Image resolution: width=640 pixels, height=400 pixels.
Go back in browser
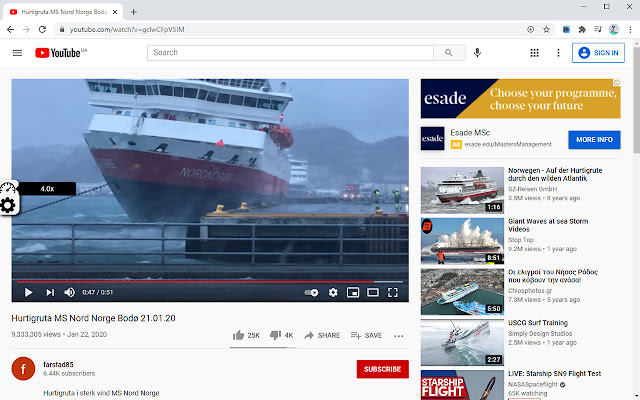pos(10,29)
